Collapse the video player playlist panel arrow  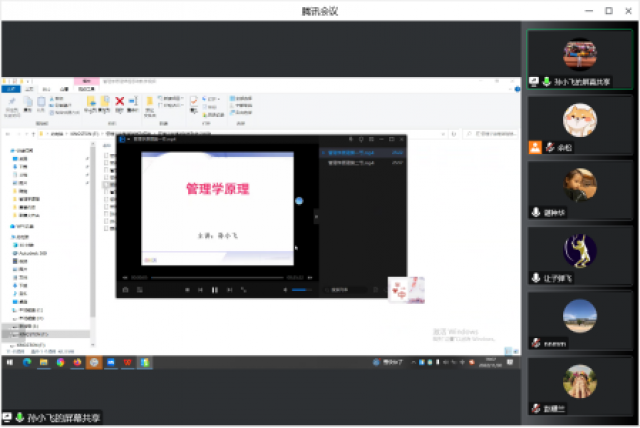pos(317,215)
